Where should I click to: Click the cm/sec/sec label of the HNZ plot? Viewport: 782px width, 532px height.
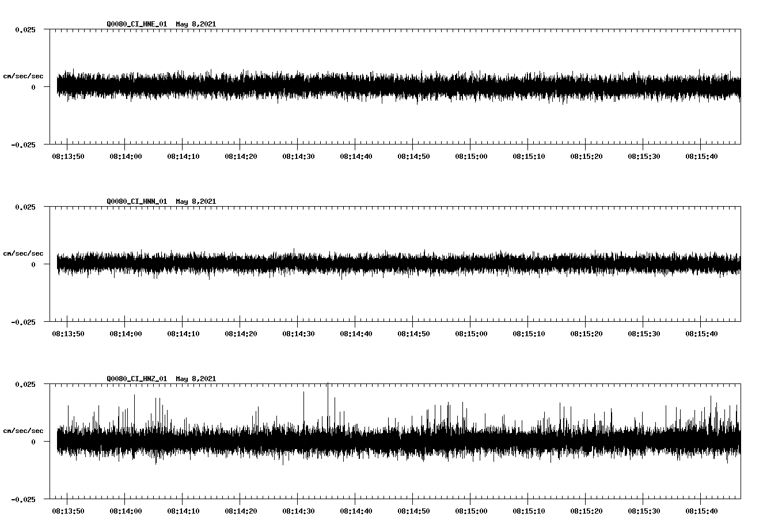coord(24,429)
